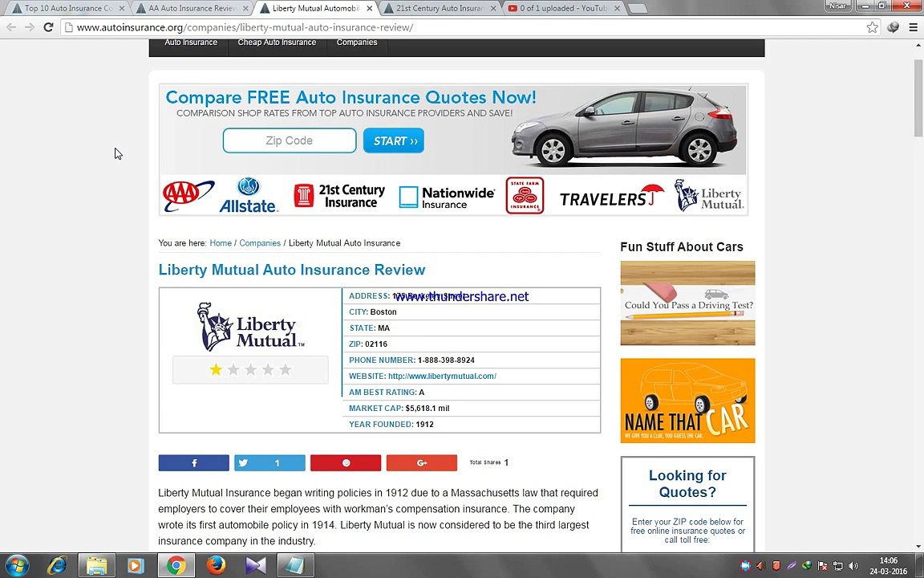The image size is (924, 578).
Task: Click the YEAR FOUNDED value 1912
Action: 424,425
